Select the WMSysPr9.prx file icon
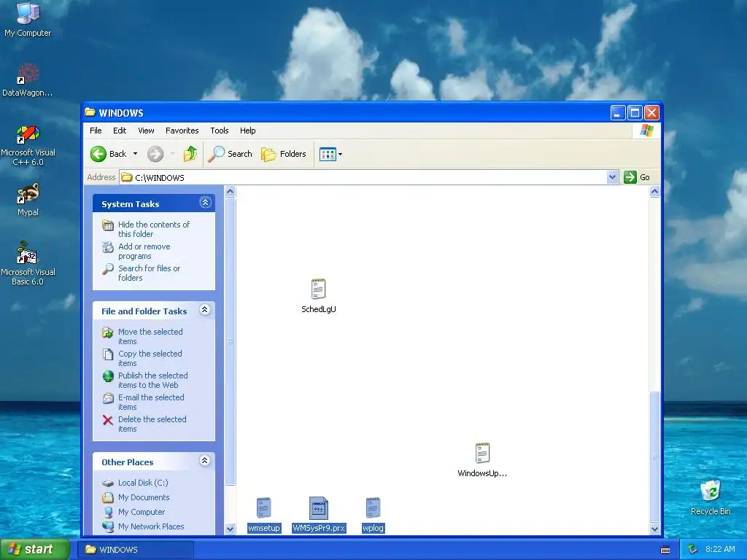 click(319, 507)
